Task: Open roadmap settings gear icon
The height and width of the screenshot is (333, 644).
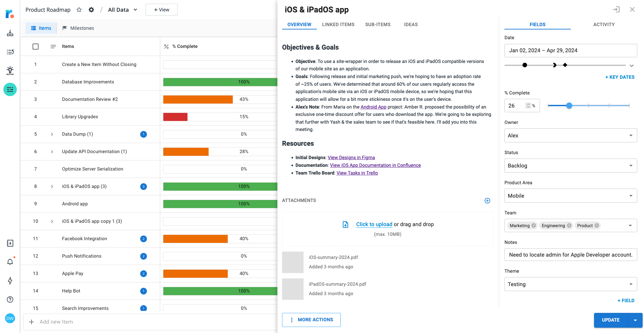Action: coord(91,10)
